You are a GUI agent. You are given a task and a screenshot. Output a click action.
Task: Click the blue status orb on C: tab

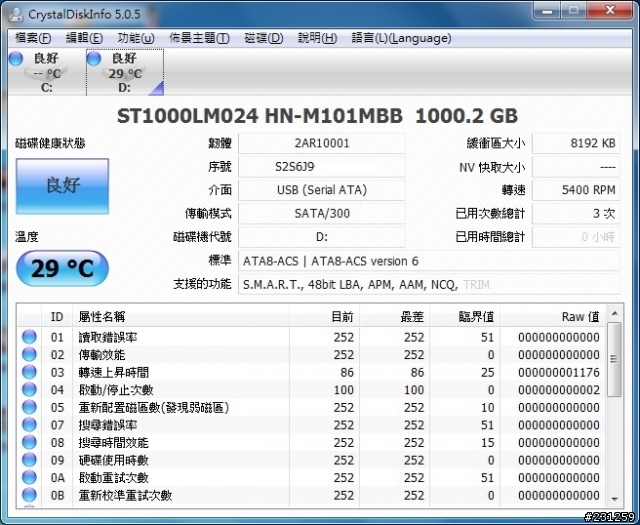16,58
